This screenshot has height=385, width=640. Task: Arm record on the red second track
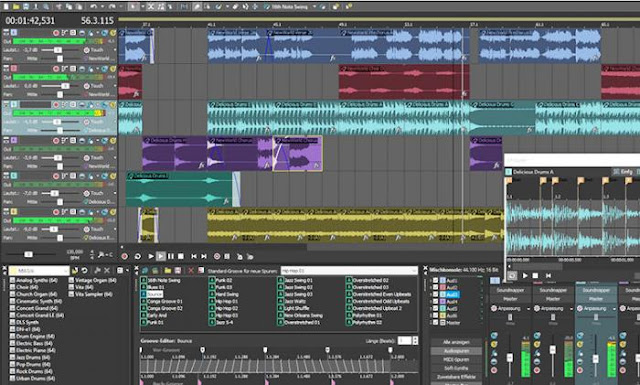pyautogui.click(x=56, y=69)
